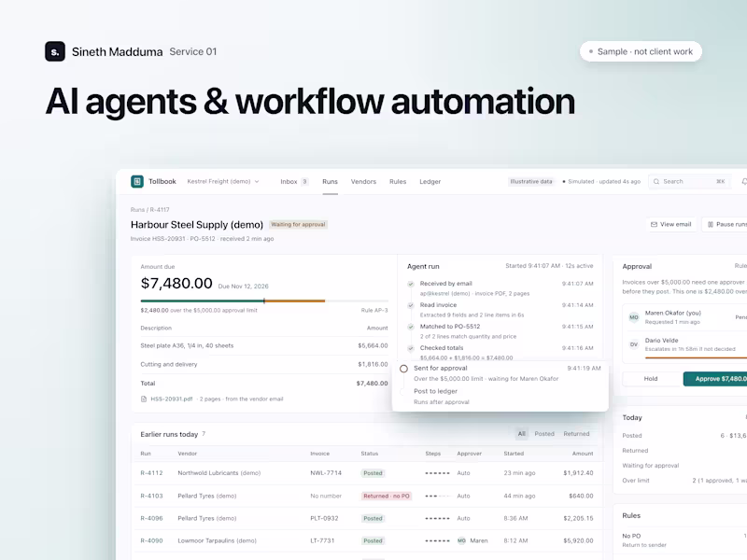This screenshot has height=560, width=747.
Task: Click the Posted badge for R-4112
Action: pyautogui.click(x=373, y=473)
